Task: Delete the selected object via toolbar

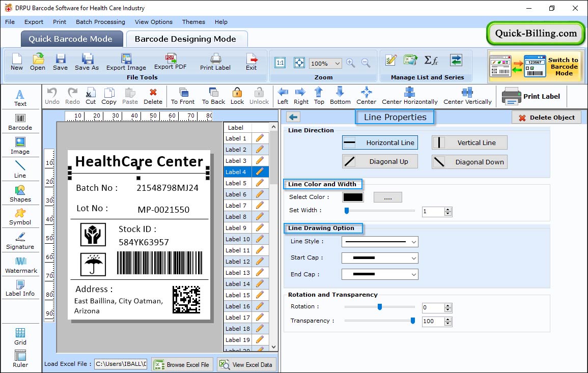Action: click(153, 96)
